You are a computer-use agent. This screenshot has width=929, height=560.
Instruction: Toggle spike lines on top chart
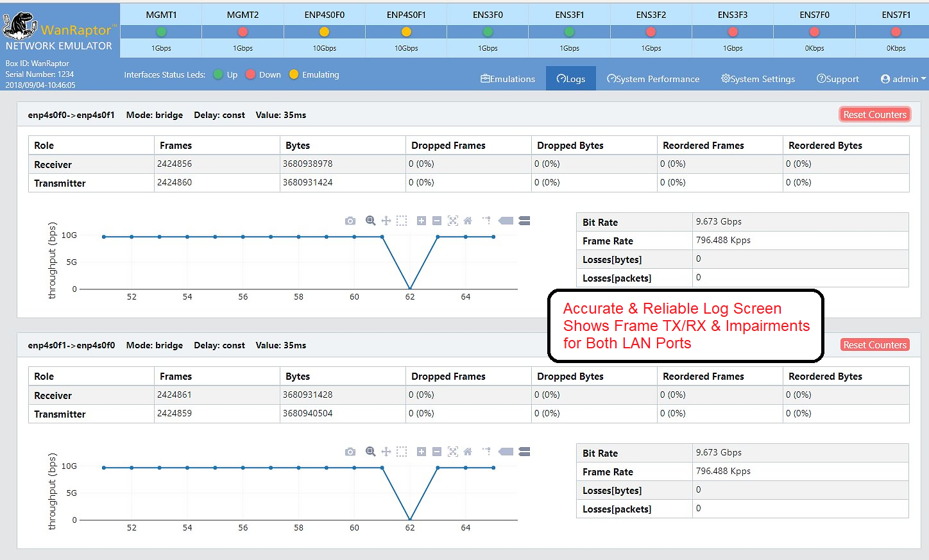click(x=487, y=221)
